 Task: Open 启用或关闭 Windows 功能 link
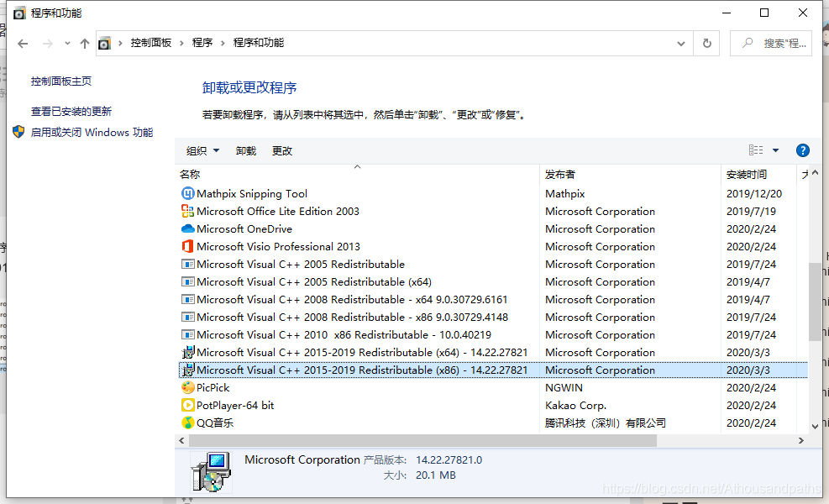pyautogui.click(x=92, y=132)
